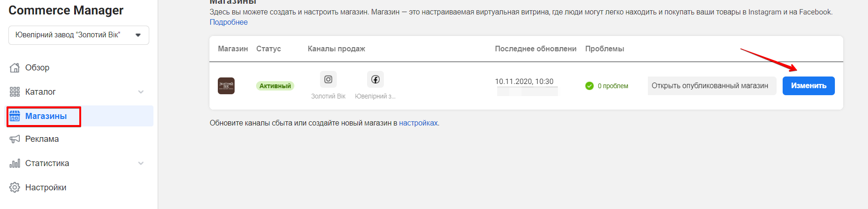Open the Реклама menu item

(x=42, y=139)
